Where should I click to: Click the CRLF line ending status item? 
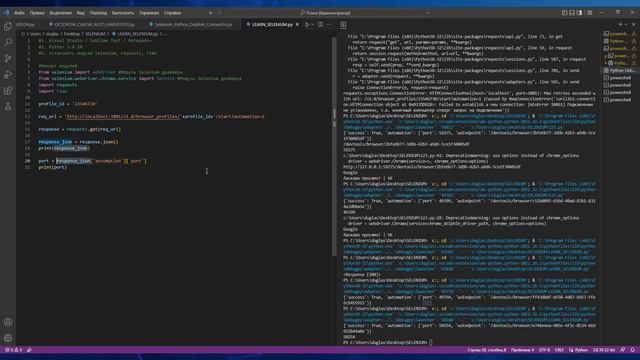pyautogui.click(x=559, y=350)
